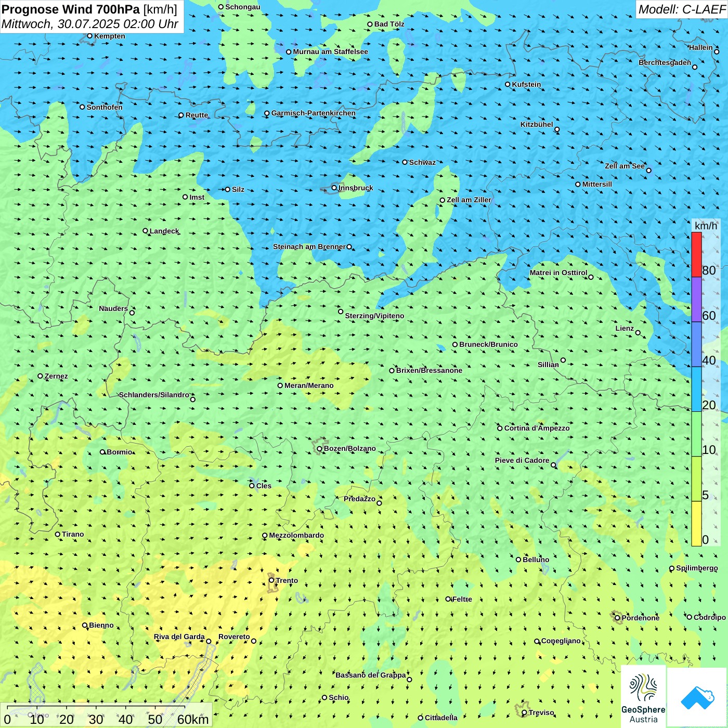This screenshot has width=728, height=728.
Task: Click the "Tirano" city label
Action: (x=73, y=534)
